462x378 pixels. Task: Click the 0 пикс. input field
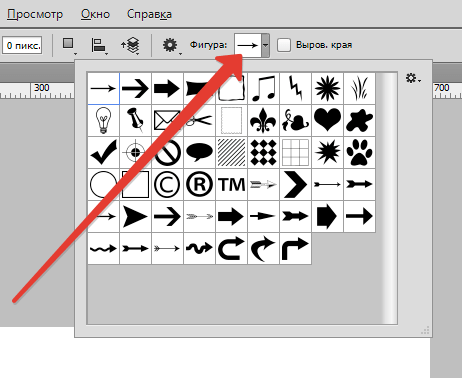22,45
